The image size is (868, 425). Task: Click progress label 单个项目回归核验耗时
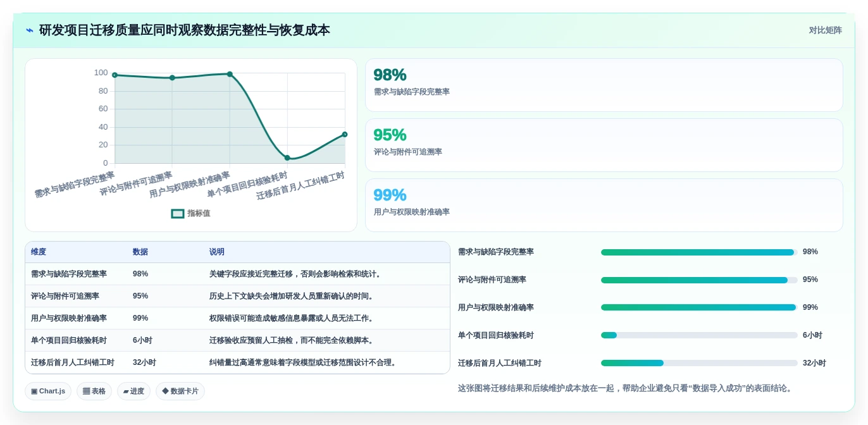[496, 335]
